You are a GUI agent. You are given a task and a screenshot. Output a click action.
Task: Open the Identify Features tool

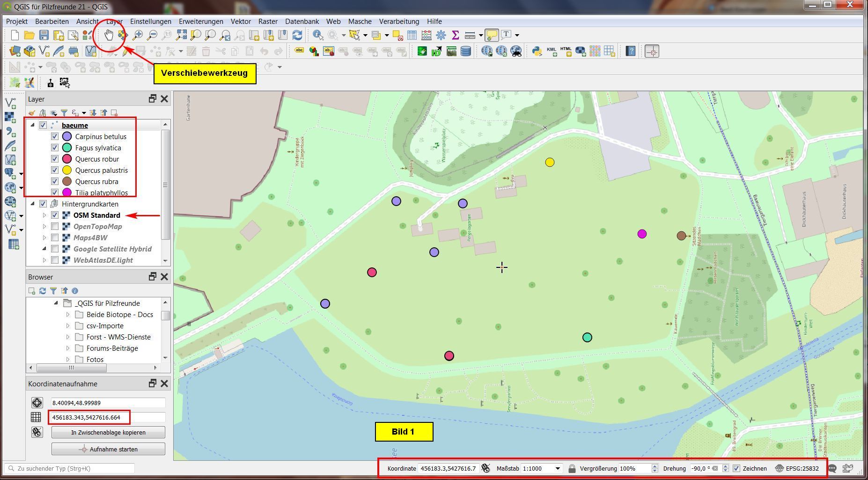point(318,35)
